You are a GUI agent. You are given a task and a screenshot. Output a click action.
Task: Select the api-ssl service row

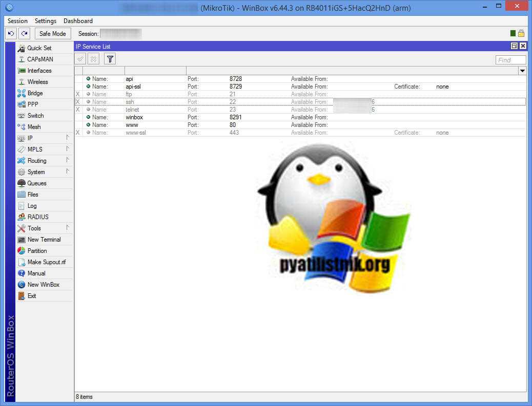point(300,87)
